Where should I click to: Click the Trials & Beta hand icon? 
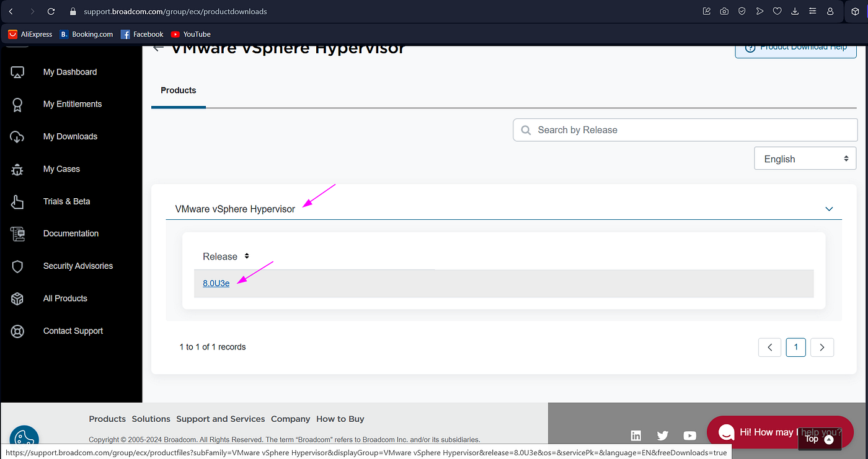(17, 202)
